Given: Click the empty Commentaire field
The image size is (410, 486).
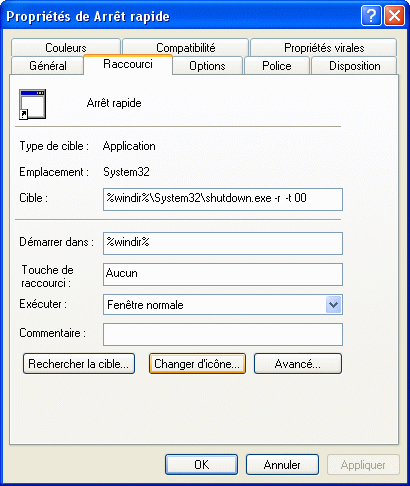Looking at the screenshot, I should pos(223,334).
